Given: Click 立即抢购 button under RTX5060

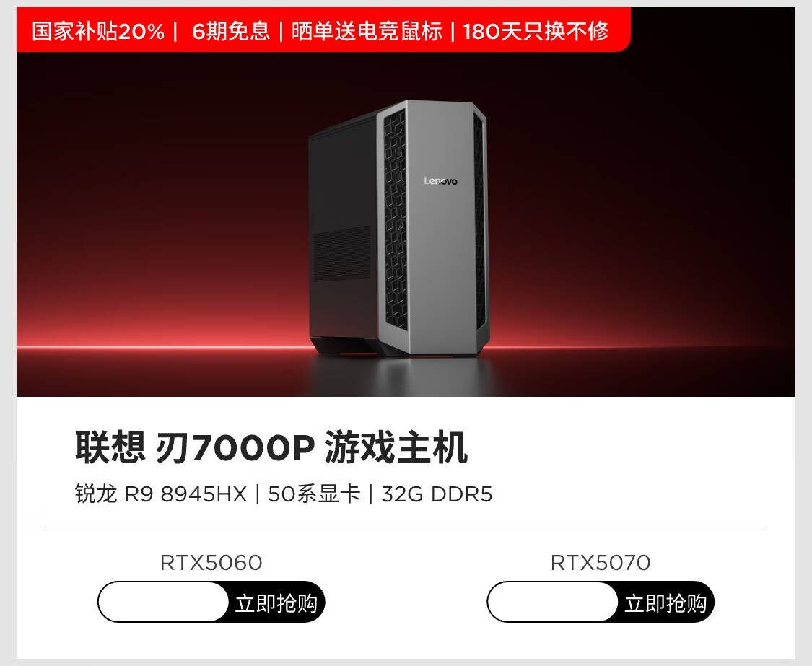Looking at the screenshot, I should (276, 603).
